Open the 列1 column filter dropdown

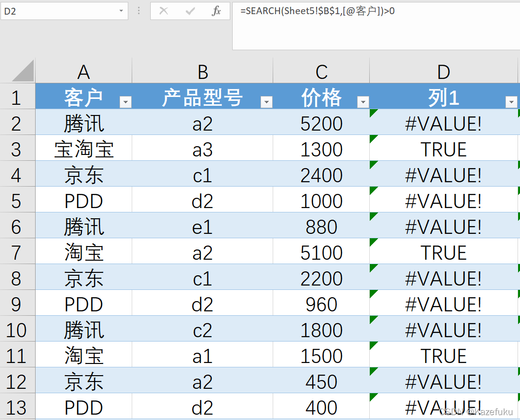pyautogui.click(x=511, y=102)
